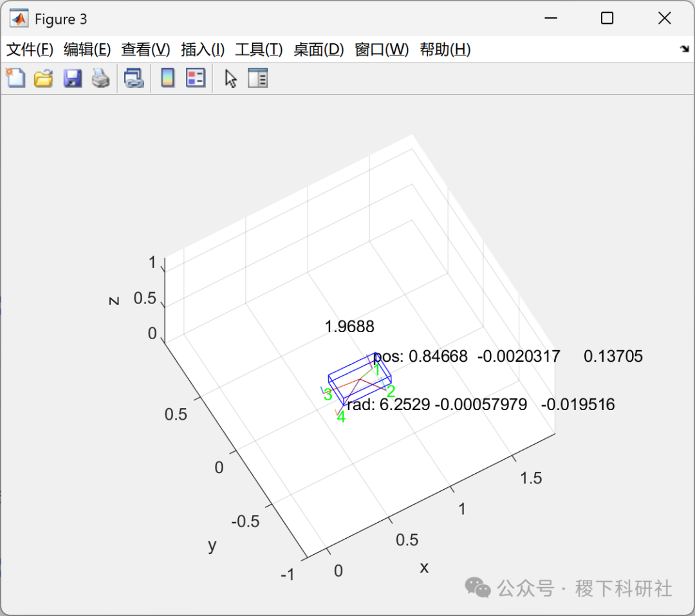Click the z axis label
The image size is (695, 616).
click(x=114, y=301)
